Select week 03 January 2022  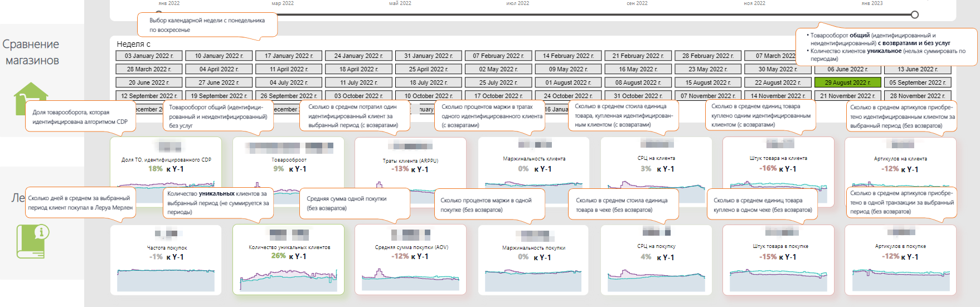(x=149, y=56)
